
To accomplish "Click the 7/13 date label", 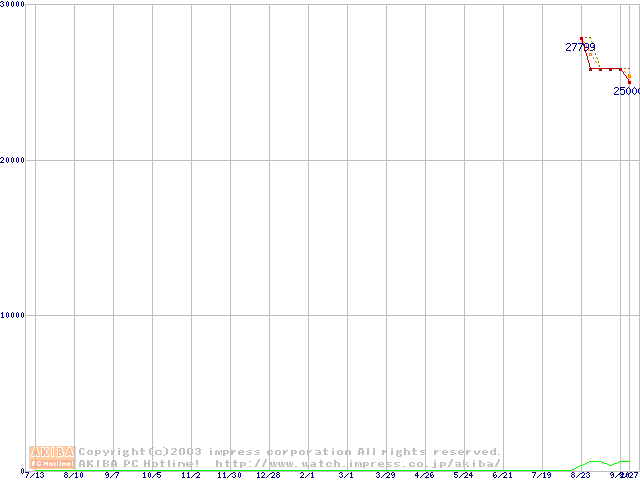I will point(34,475).
